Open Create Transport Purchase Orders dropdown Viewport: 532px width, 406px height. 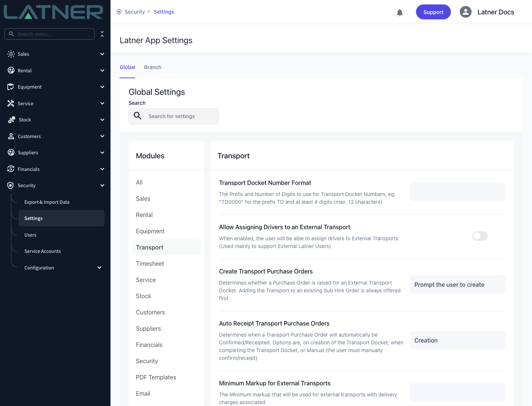coord(457,285)
